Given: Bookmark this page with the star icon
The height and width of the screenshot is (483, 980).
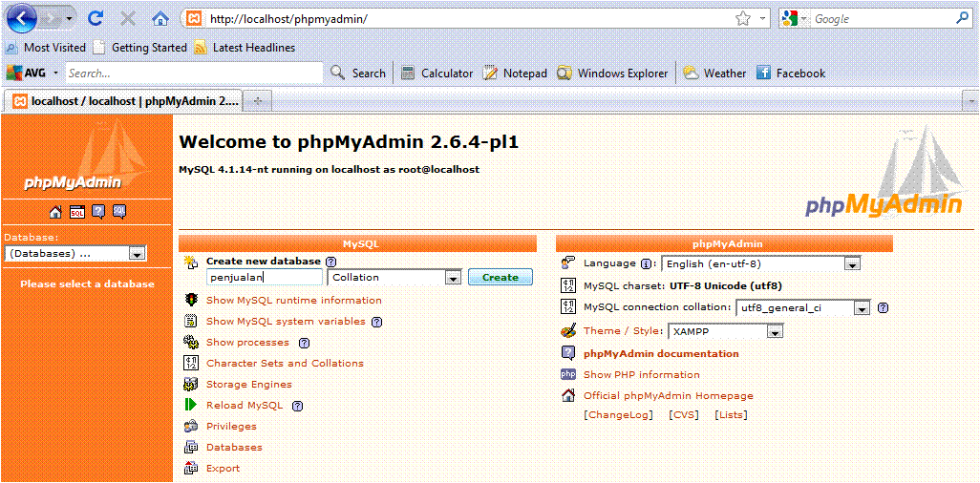Looking at the screenshot, I should tap(742, 19).
